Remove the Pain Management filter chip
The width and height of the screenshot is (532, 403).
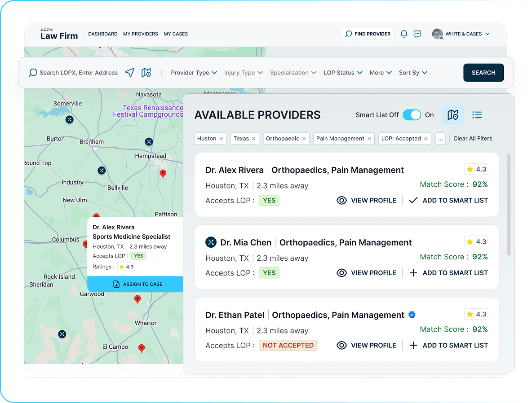[369, 139]
